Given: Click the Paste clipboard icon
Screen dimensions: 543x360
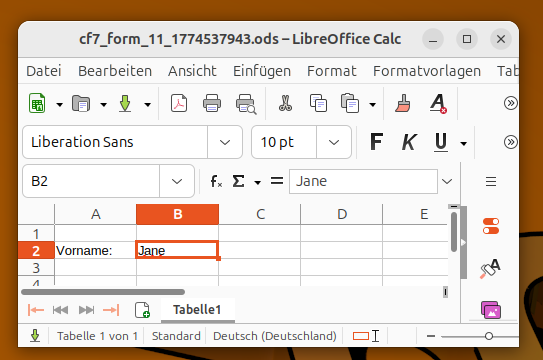Looking at the screenshot, I should (x=350, y=103).
